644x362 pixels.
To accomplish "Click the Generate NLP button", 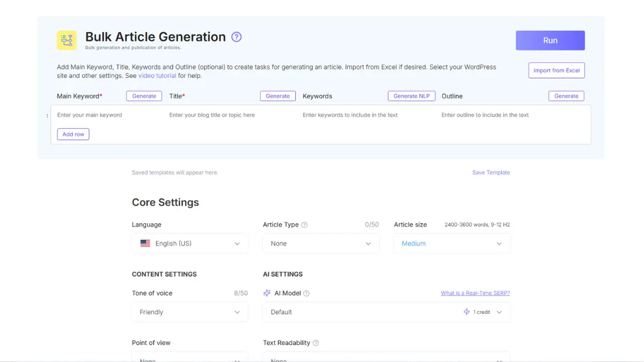I will (x=412, y=96).
